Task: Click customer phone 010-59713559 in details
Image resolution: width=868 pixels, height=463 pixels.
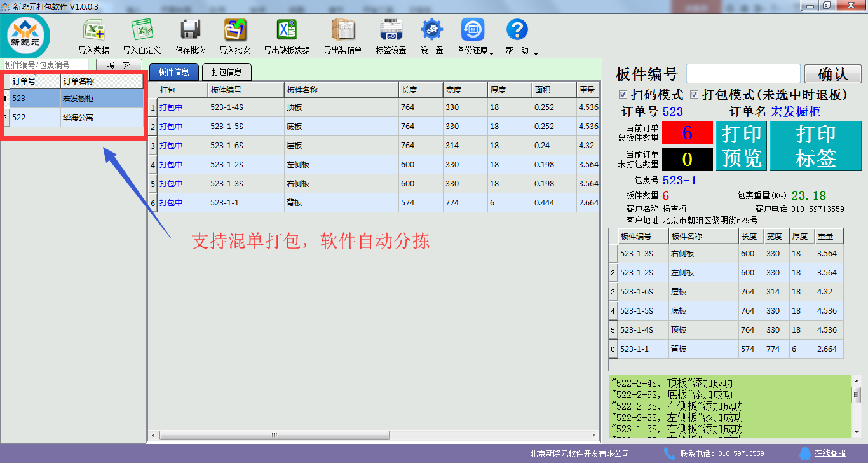Action: click(x=818, y=209)
